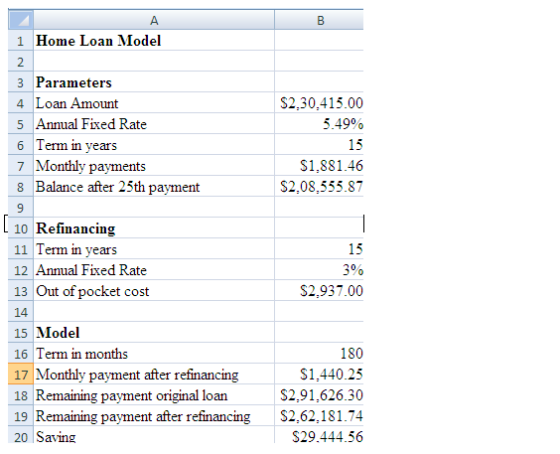
Task: Click the 'Parameters' heading cell
Action: click(x=154, y=82)
